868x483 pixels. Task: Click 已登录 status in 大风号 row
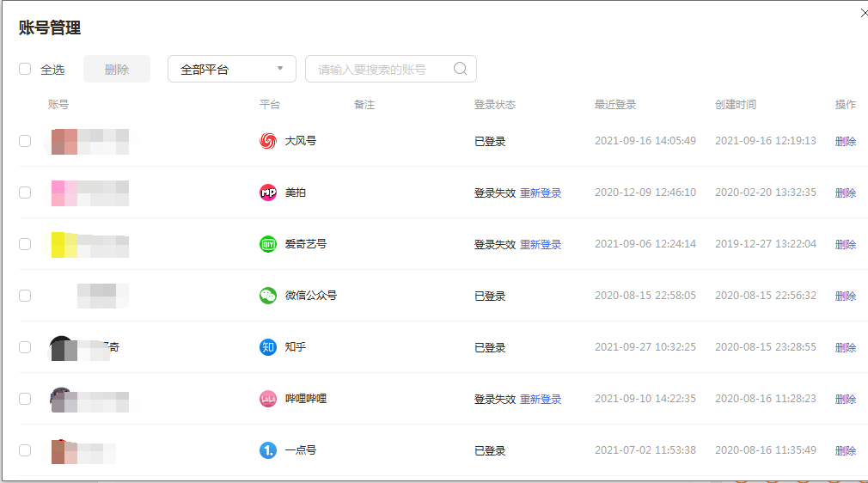pos(490,141)
